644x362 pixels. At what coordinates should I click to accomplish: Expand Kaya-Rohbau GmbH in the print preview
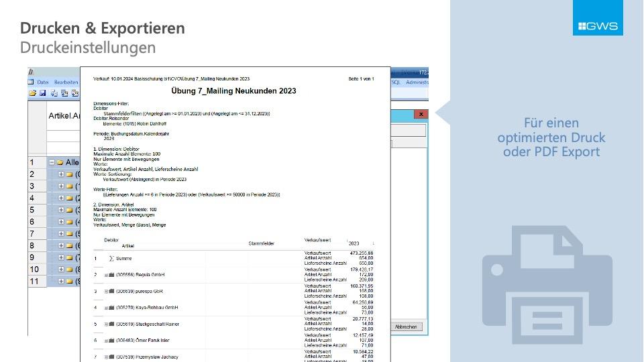(106, 308)
